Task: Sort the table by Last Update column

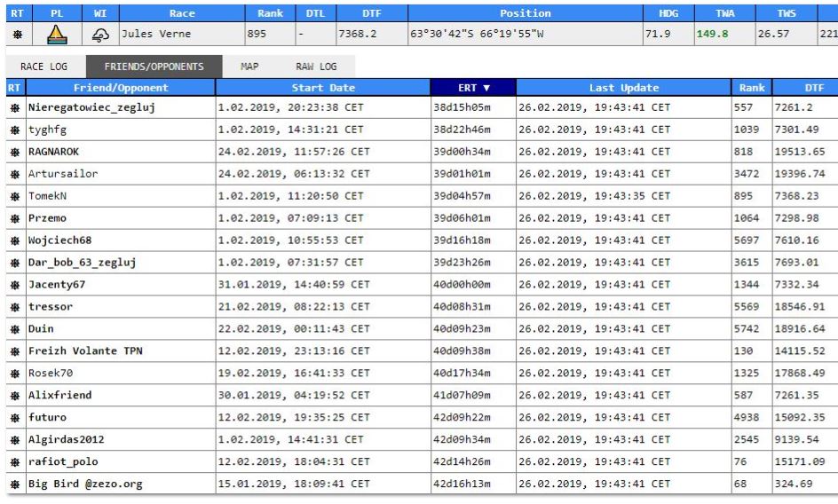Action: coord(621,88)
